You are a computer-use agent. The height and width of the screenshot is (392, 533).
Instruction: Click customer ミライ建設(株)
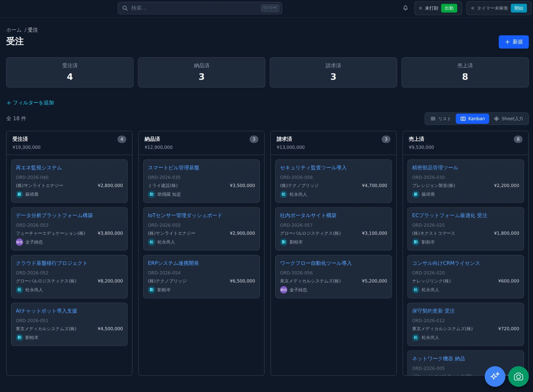click(163, 186)
